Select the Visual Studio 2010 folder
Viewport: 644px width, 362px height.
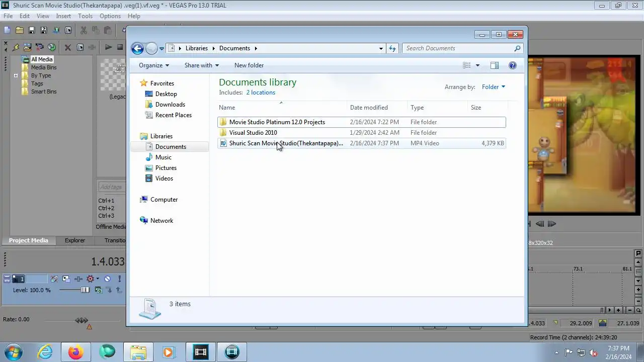click(361, 133)
